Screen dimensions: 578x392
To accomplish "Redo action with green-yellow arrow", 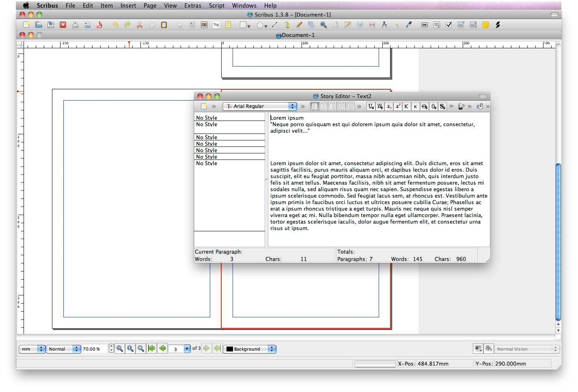I will coord(127,25).
